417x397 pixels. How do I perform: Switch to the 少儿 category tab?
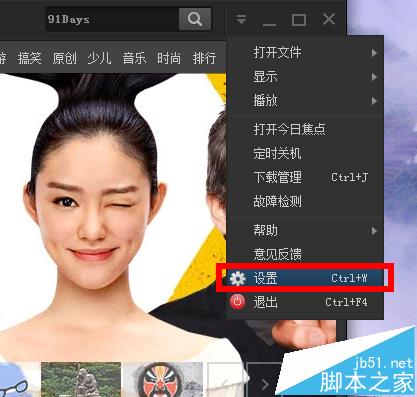coord(99,58)
